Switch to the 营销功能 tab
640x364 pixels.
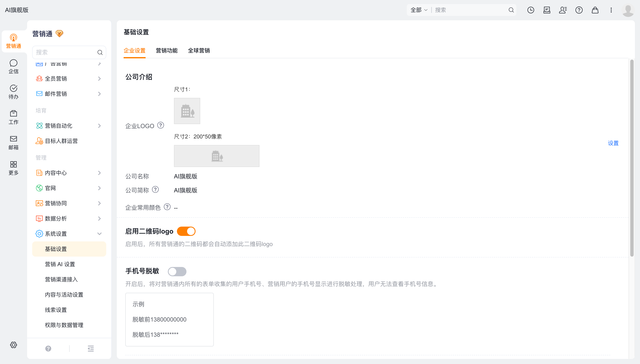167,51
